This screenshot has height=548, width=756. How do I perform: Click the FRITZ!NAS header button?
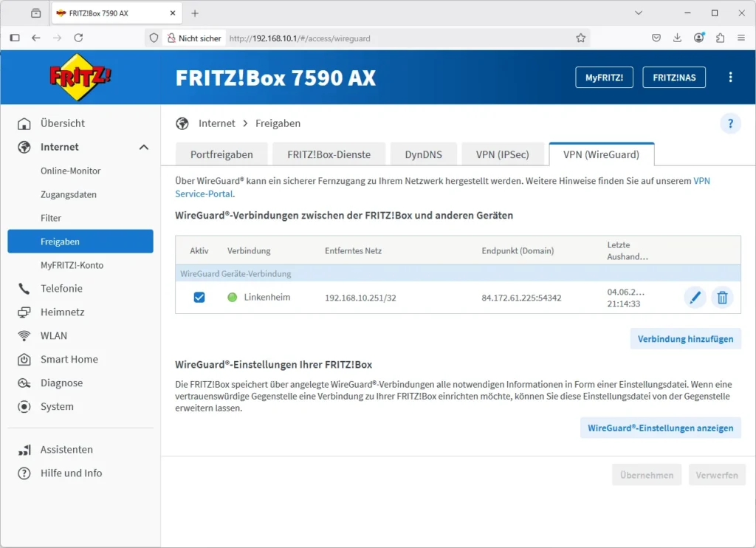coord(674,78)
